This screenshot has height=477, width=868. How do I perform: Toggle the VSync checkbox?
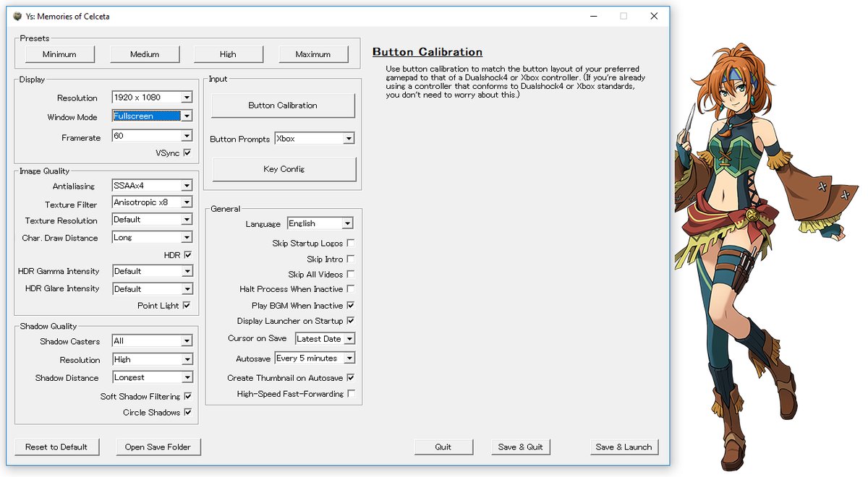[x=187, y=152]
